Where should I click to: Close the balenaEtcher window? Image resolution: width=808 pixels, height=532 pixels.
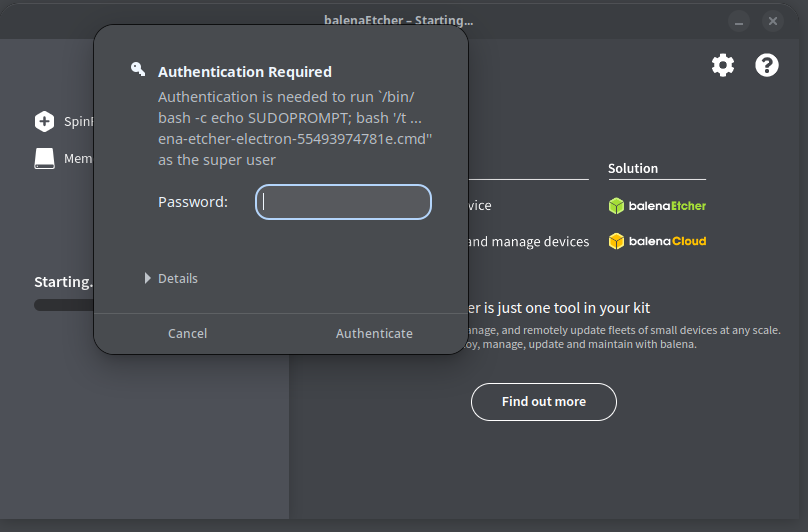(772, 21)
